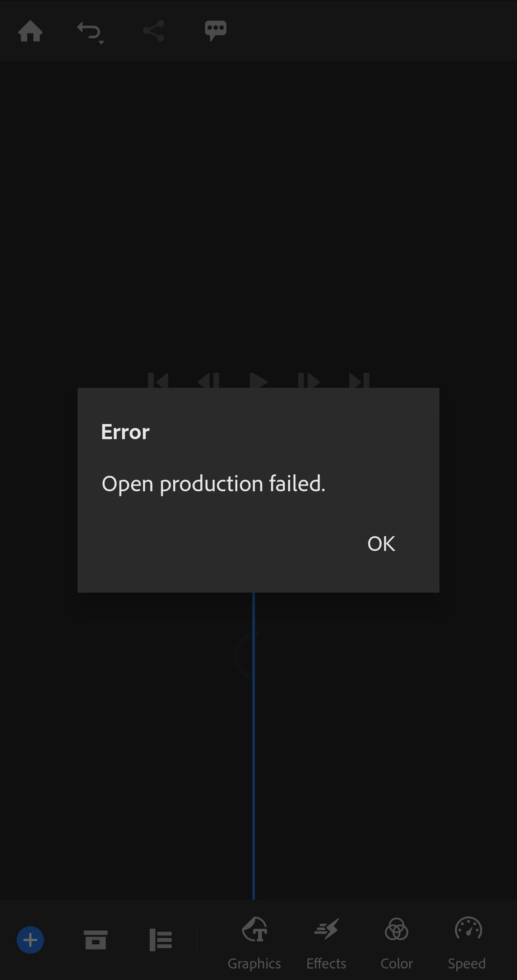Open the project assets box icon
The image size is (517, 980).
(x=96, y=940)
